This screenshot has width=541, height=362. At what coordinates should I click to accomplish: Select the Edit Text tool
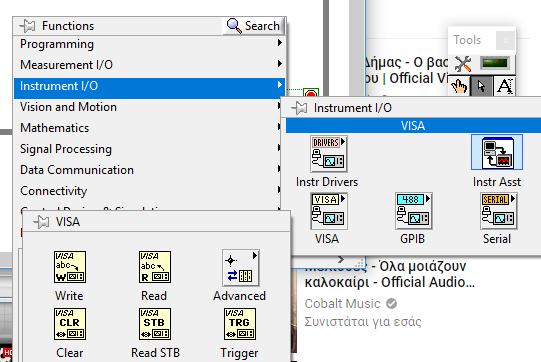[504, 85]
